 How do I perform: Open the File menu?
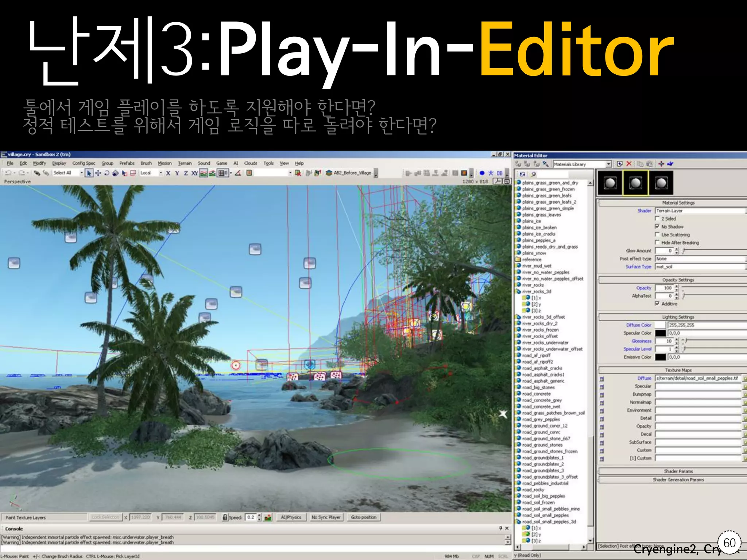[10, 163]
